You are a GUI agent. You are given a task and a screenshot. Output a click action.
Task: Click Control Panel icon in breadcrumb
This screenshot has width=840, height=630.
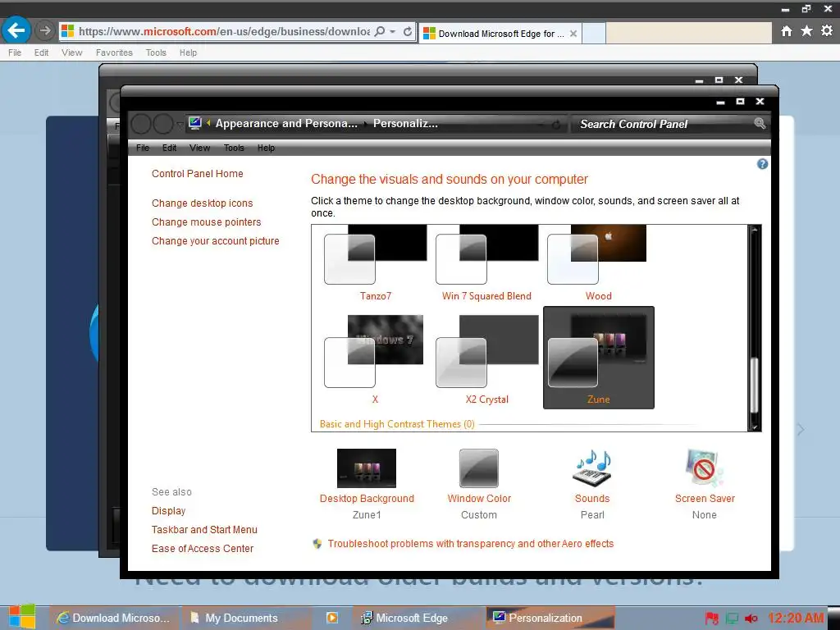click(x=195, y=123)
